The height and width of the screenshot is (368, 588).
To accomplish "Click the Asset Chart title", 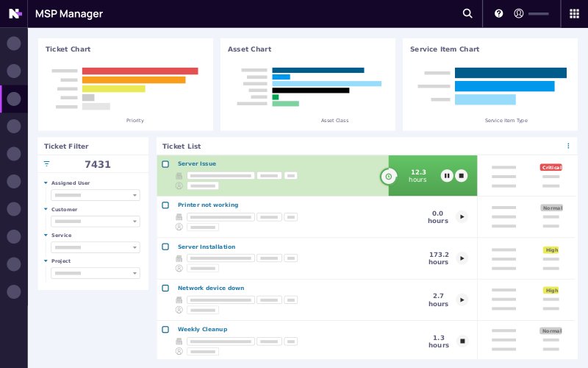I will (x=249, y=49).
